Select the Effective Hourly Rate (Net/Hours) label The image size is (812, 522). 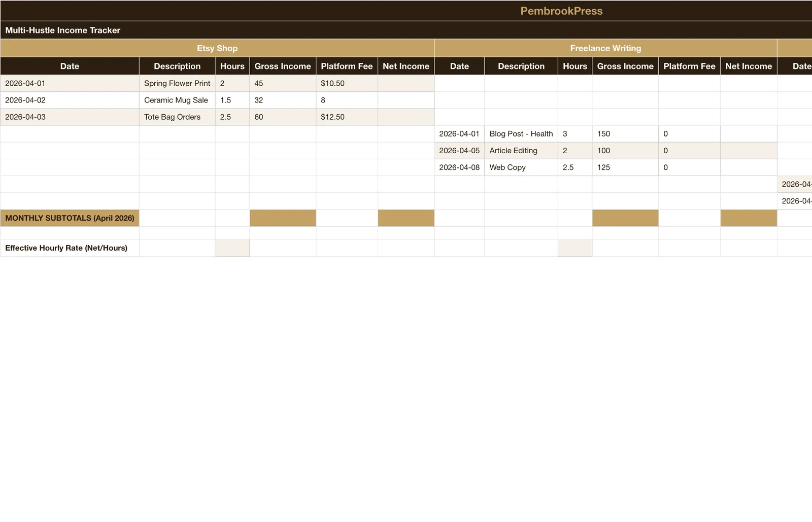70,248
